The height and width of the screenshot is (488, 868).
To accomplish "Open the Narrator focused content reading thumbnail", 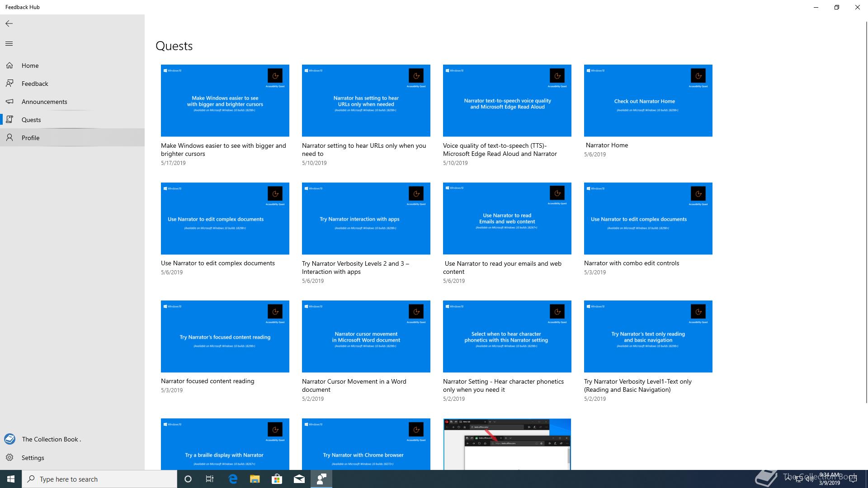I will pos(225,336).
